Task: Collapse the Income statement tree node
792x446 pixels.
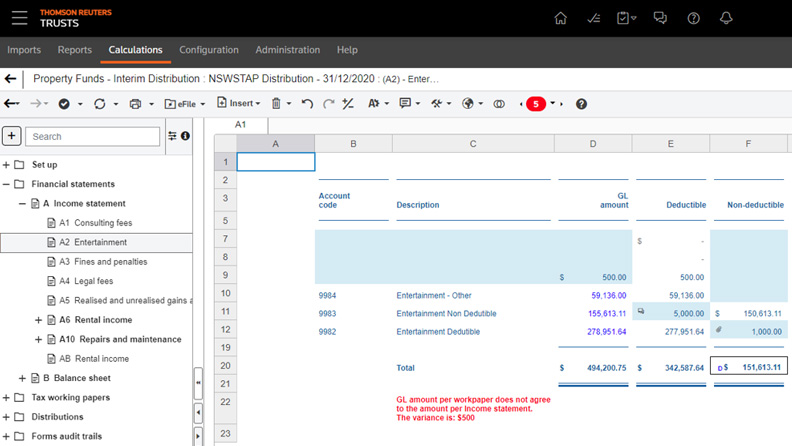Action: tap(23, 203)
